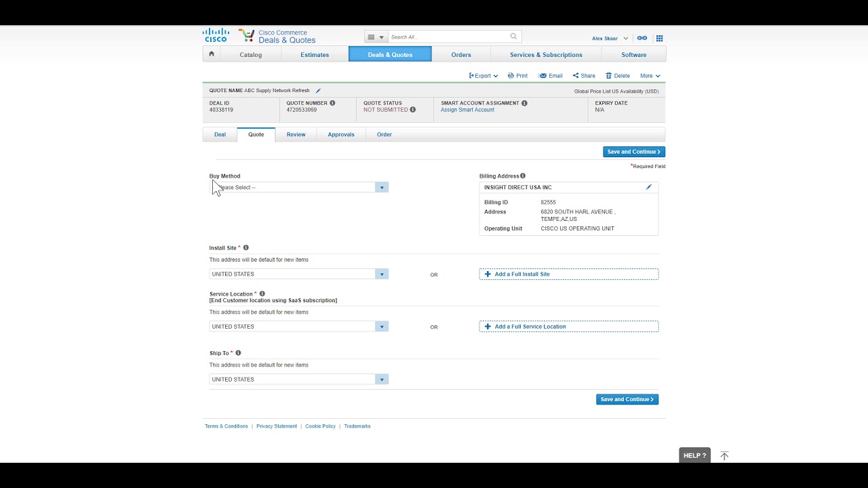The width and height of the screenshot is (868, 488).
Task: Click the deal ID value 40338119
Action: pyautogui.click(x=221, y=110)
